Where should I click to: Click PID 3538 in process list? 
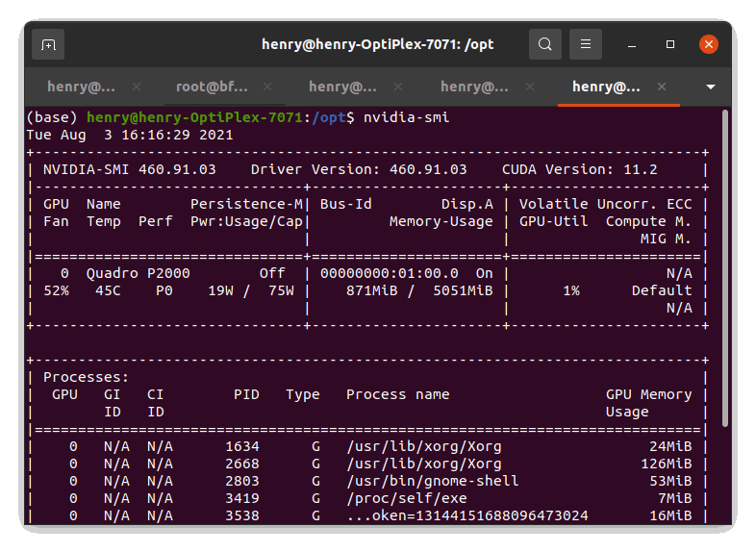(242, 516)
